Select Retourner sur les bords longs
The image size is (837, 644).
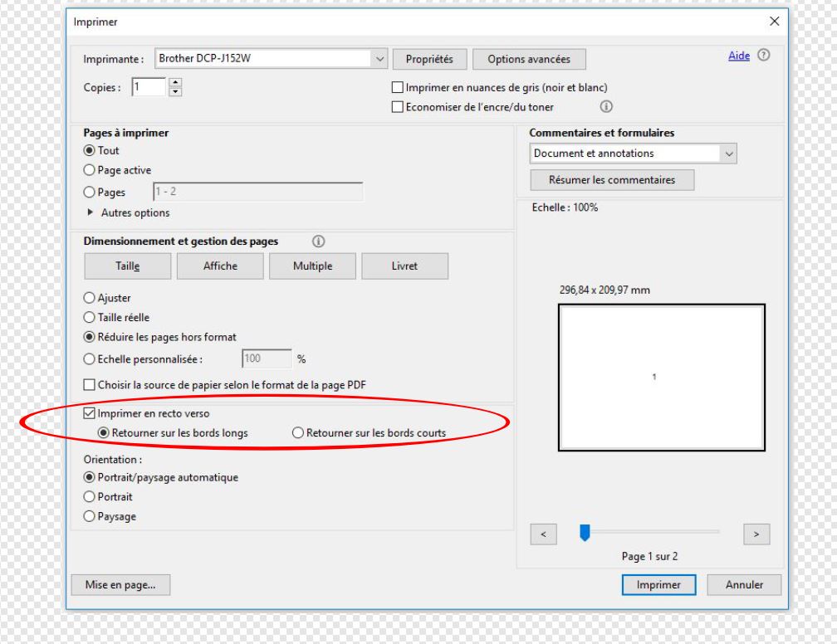point(104,432)
